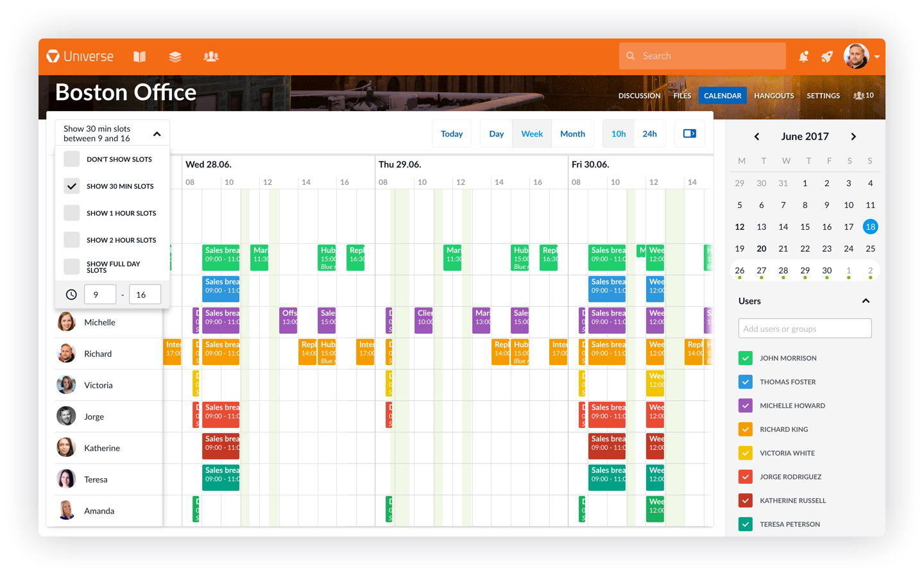Image resolution: width=924 pixels, height=575 pixels.
Task: Enable the Don't Show Slots checkbox
Action: pos(72,159)
